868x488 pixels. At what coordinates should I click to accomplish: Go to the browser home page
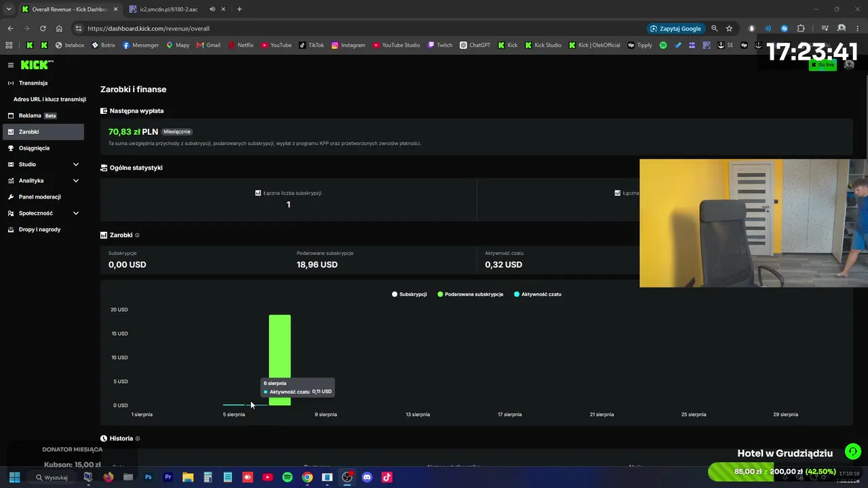tap(59, 28)
